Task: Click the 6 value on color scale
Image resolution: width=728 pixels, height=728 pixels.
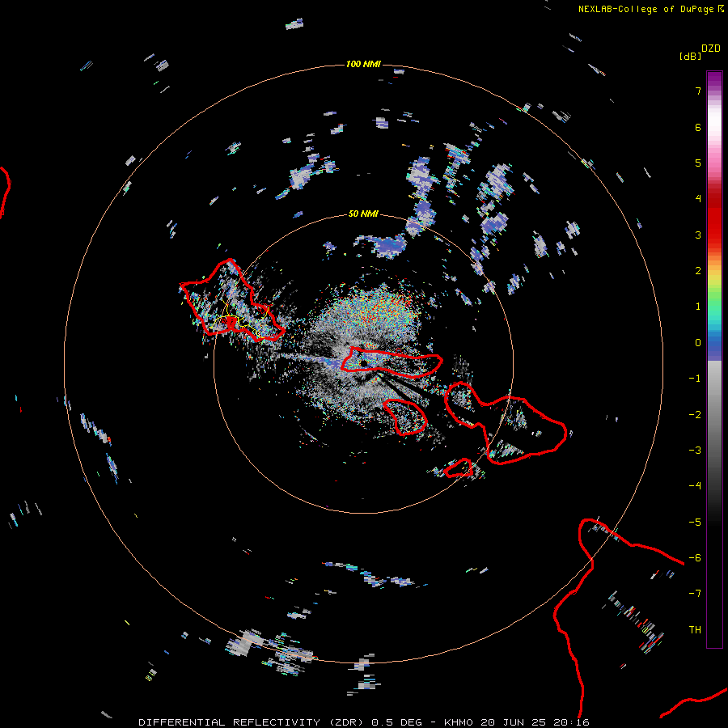Action: [698, 127]
